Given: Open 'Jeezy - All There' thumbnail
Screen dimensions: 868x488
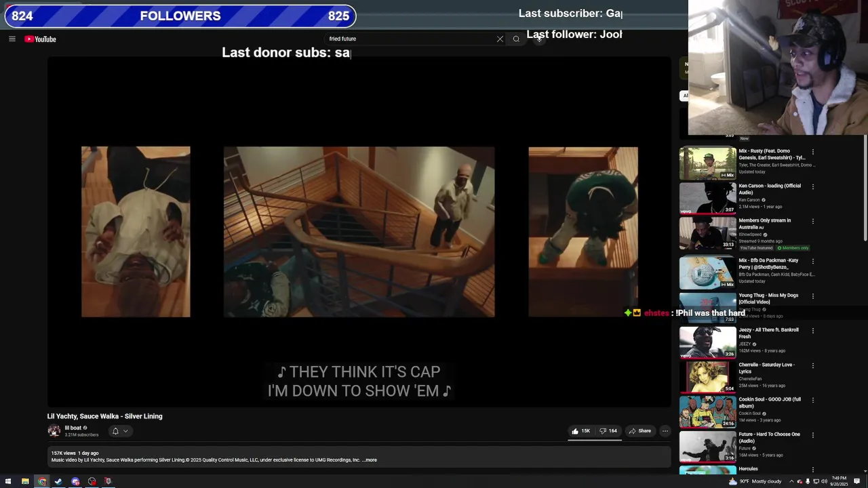Looking at the screenshot, I should [707, 342].
